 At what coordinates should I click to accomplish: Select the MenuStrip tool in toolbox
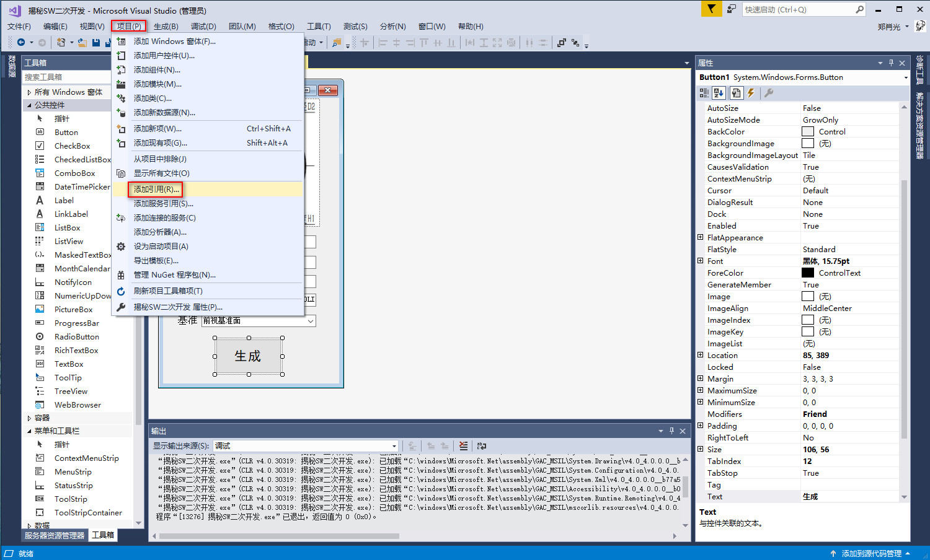point(73,472)
